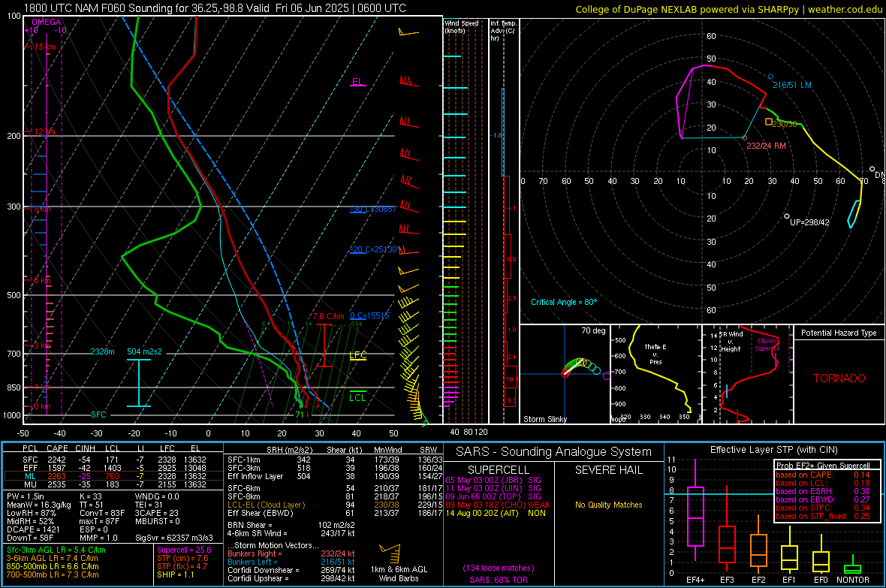
Task: Select the EFF parcel row label
Action: coord(30,468)
